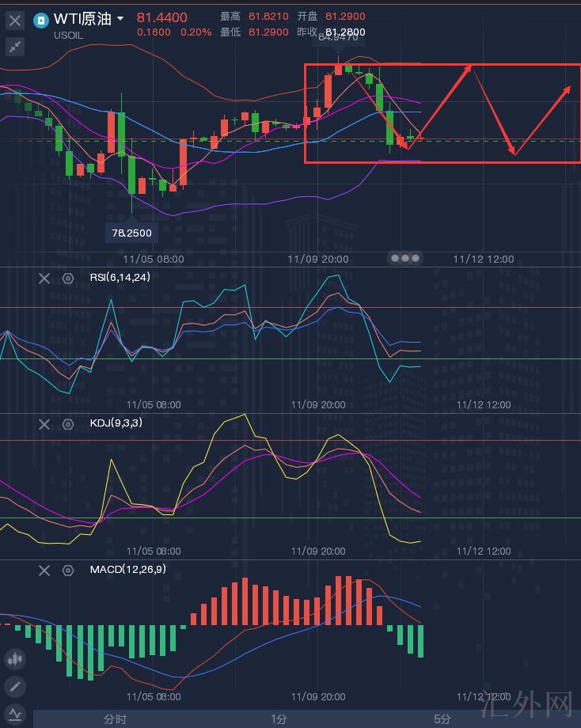Click the 11/05 08:00 label in KDJ panel
581x728 pixels.
coord(154,551)
